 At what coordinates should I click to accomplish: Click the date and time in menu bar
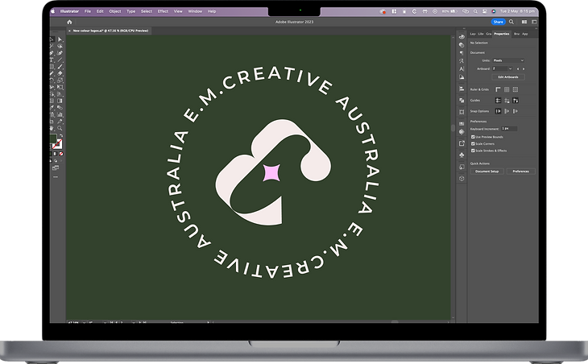tap(517, 11)
